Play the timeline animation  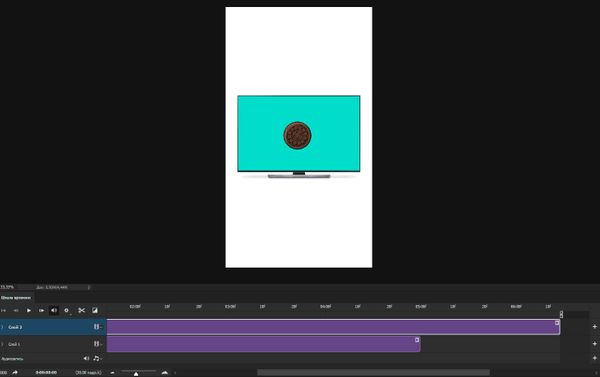(29, 310)
